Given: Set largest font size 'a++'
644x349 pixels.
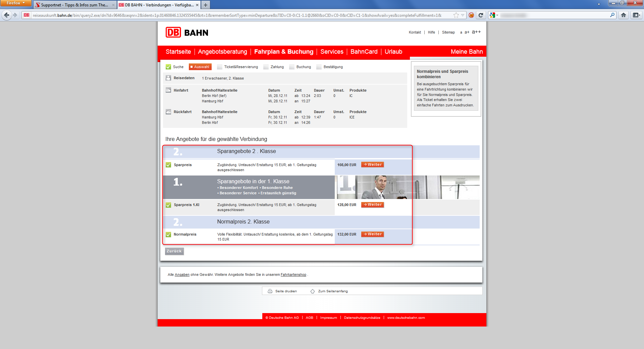Looking at the screenshot, I should tap(476, 32).
